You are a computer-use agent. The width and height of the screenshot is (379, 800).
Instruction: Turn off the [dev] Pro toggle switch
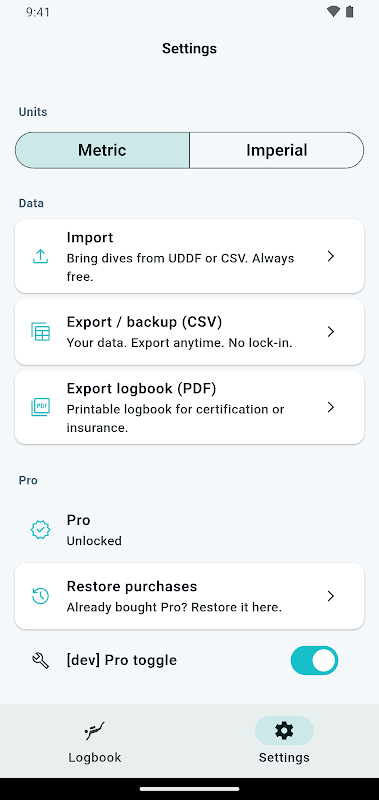[315, 661]
